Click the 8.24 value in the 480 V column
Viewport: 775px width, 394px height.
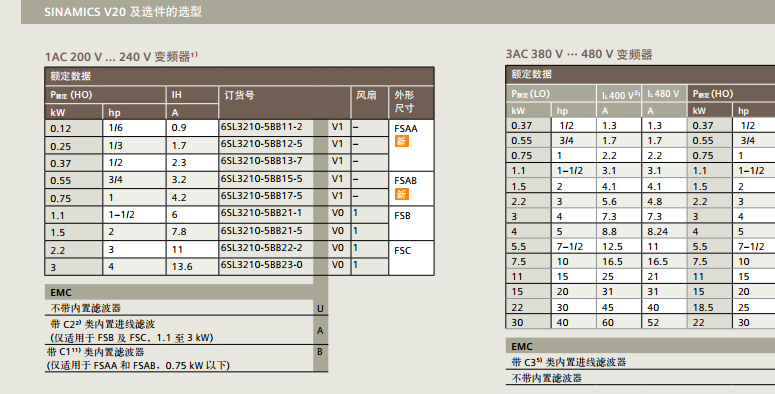tap(657, 231)
